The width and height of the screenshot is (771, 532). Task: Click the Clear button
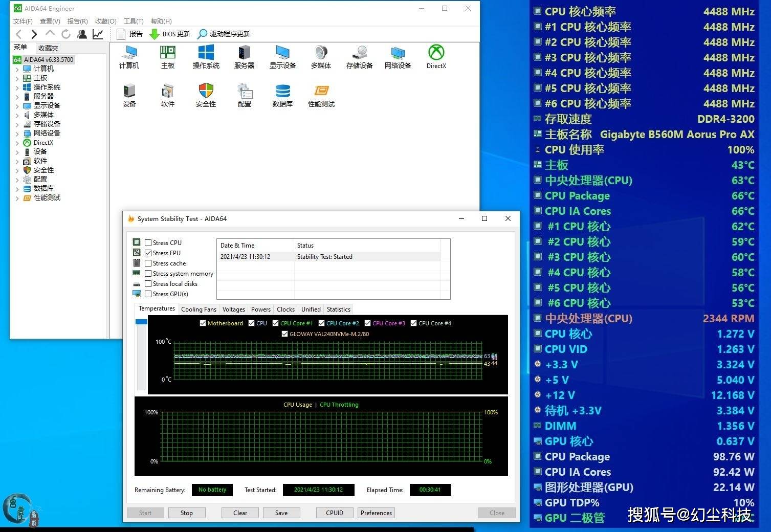pyautogui.click(x=240, y=513)
